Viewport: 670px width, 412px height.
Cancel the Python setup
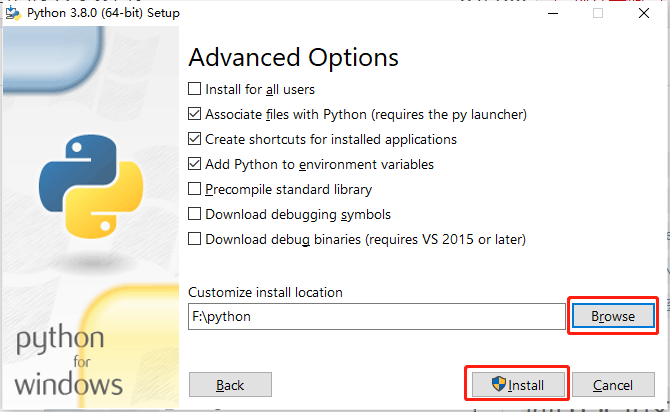click(x=613, y=385)
